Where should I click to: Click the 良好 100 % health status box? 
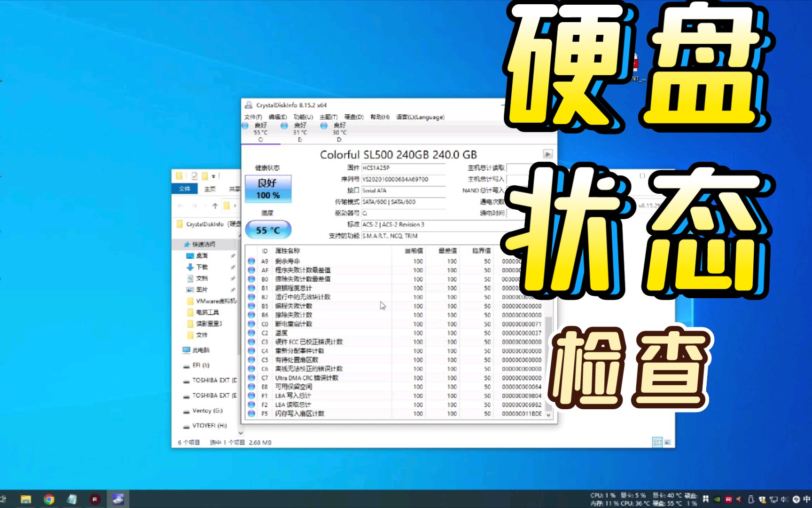(x=268, y=189)
